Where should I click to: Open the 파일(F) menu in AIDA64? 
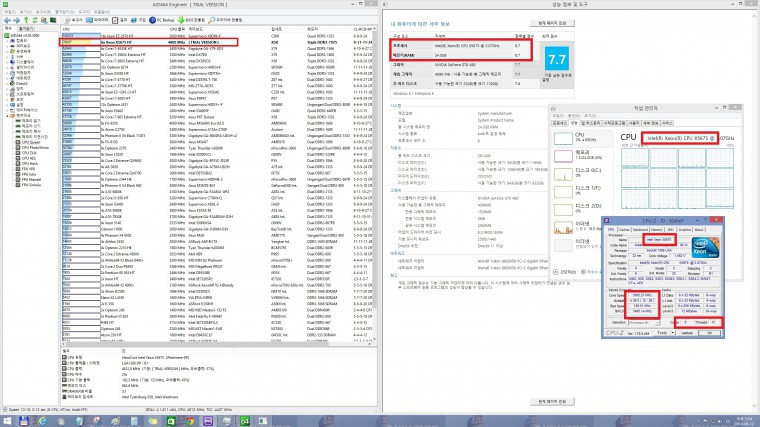pyautogui.click(x=10, y=12)
